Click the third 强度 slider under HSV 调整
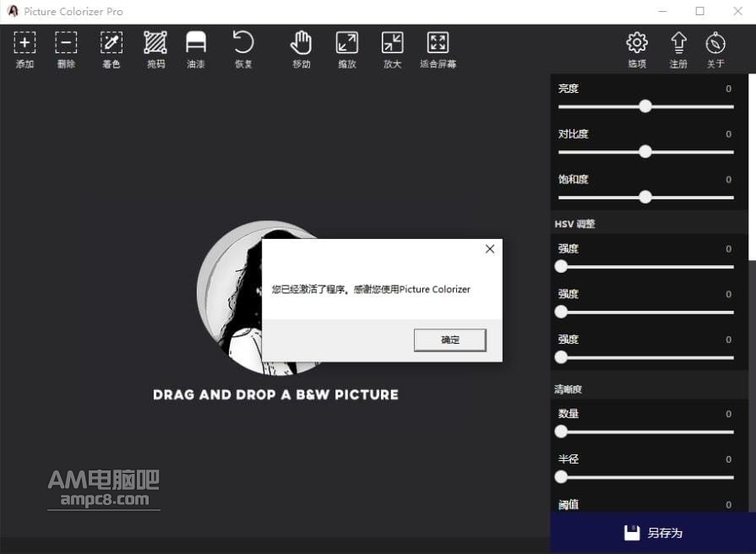The width and height of the screenshot is (756, 554). (561, 357)
